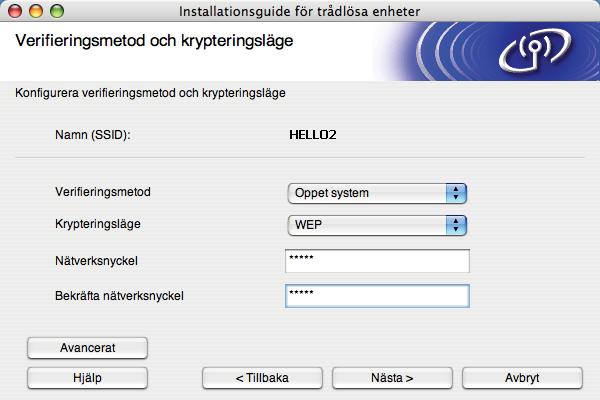This screenshot has width=600, height=400.
Task: Open the Avancerat settings
Action: coord(87,348)
